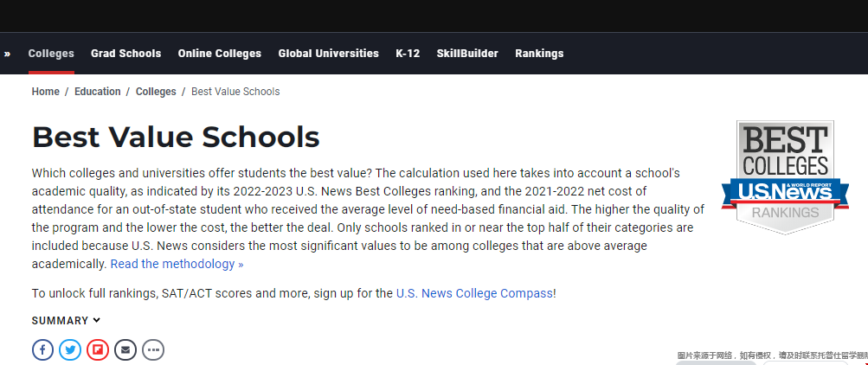Share page via Twitter icon
The height and width of the screenshot is (365, 868).
(70, 350)
